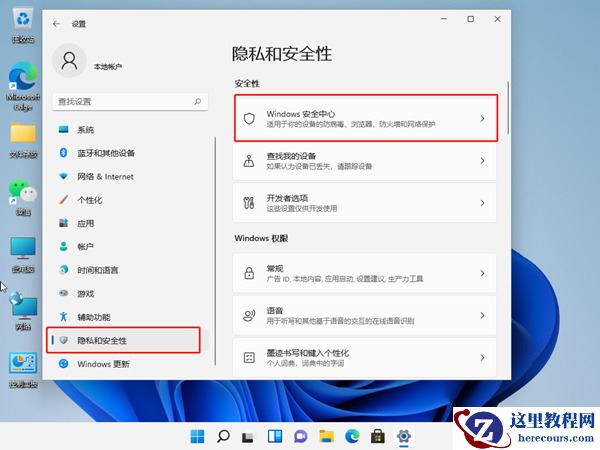Expand 语音 row chevron

pyautogui.click(x=482, y=315)
